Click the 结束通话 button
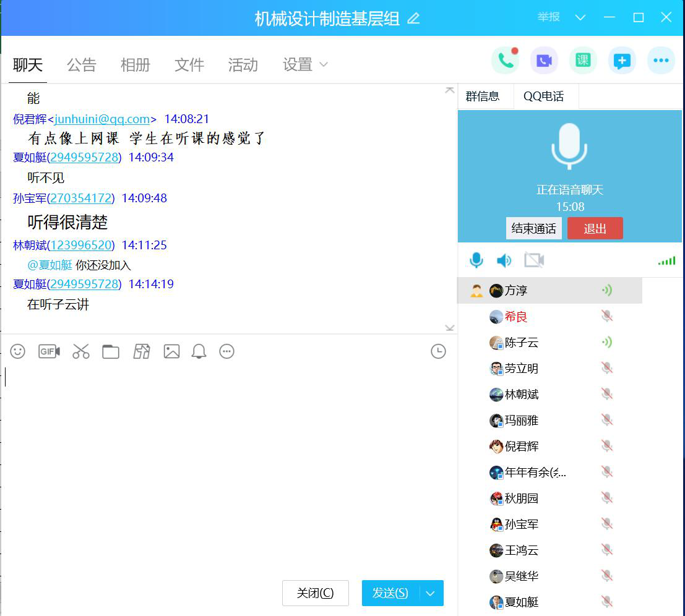685x616 pixels. [x=533, y=228]
